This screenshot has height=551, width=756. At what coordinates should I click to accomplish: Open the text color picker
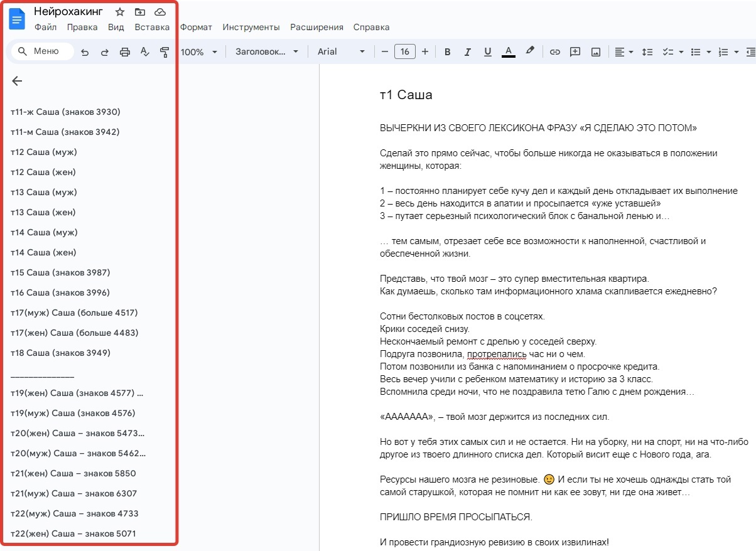tap(509, 52)
